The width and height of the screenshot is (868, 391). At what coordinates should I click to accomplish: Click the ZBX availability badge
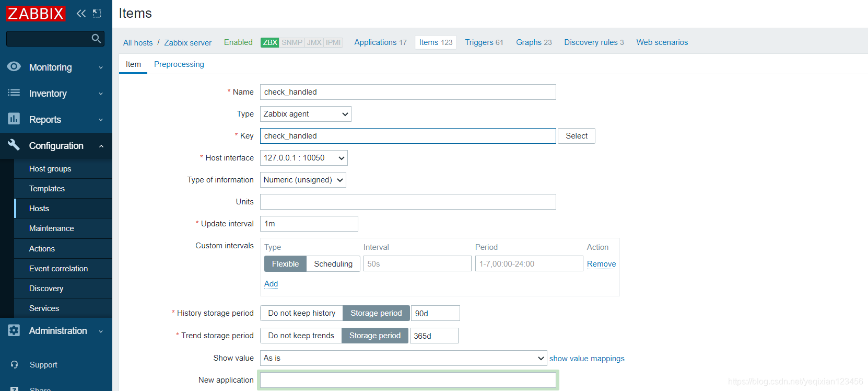click(x=270, y=42)
